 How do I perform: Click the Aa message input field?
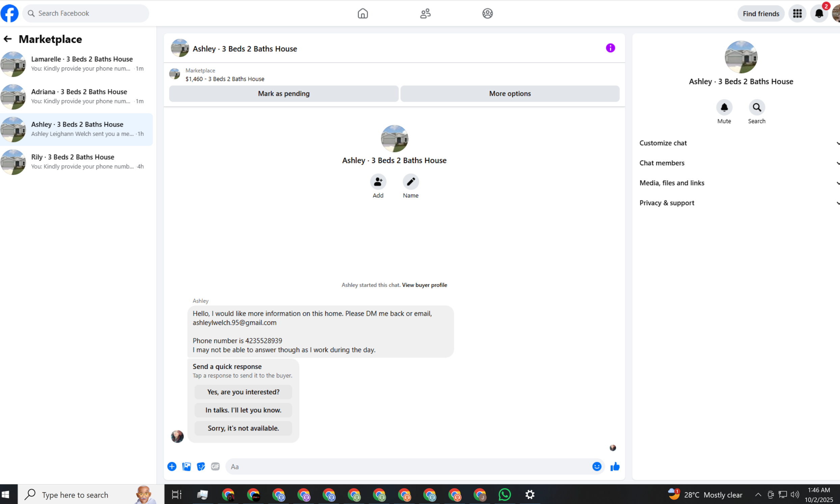click(x=408, y=467)
